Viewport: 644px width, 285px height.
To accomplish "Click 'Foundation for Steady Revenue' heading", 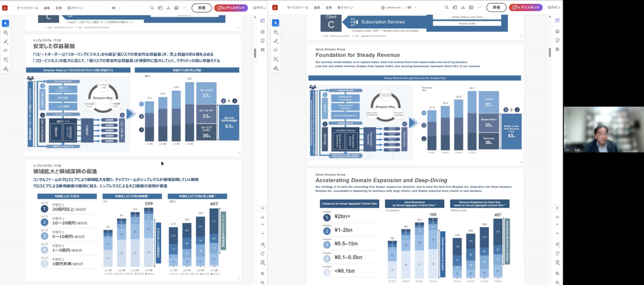I will [x=357, y=55].
